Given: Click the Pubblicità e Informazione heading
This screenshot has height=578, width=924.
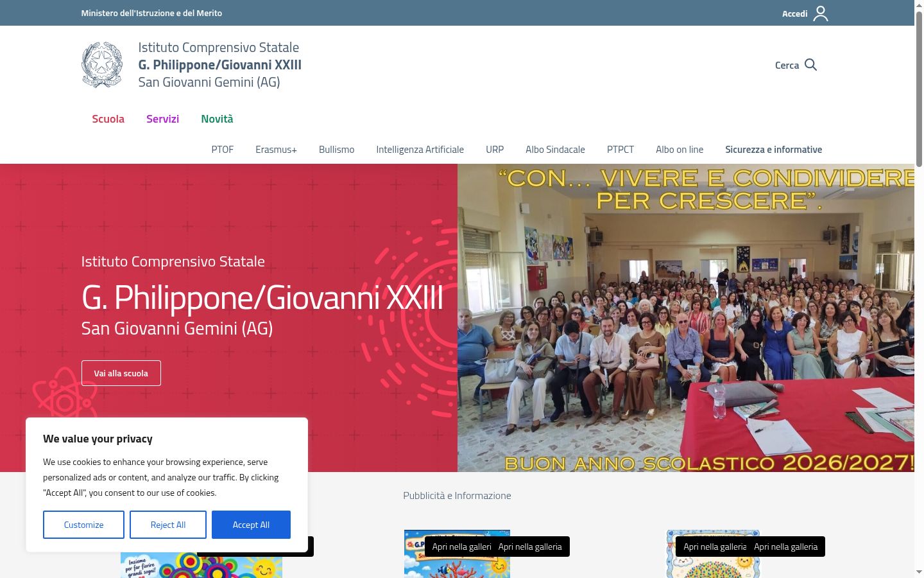Looking at the screenshot, I should point(457,496).
